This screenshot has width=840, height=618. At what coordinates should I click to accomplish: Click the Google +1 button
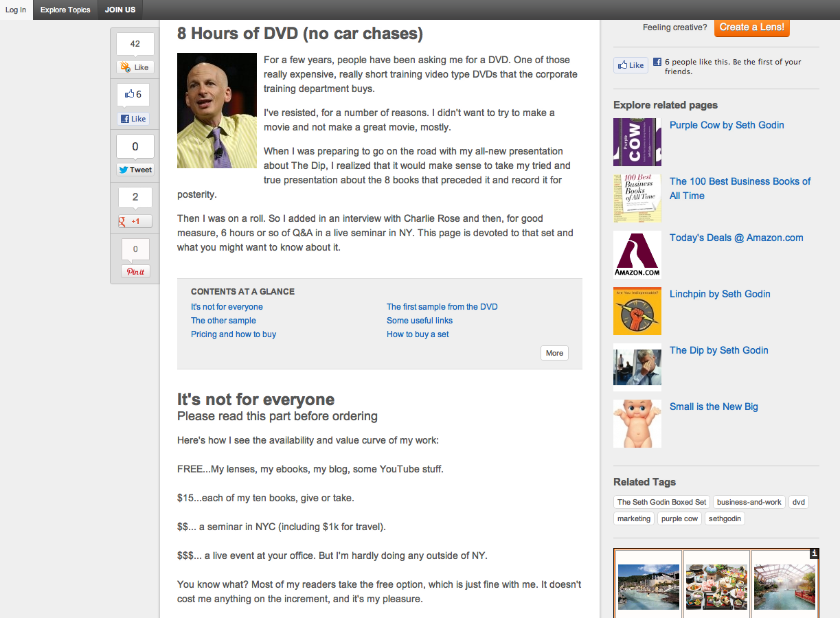[135, 221]
